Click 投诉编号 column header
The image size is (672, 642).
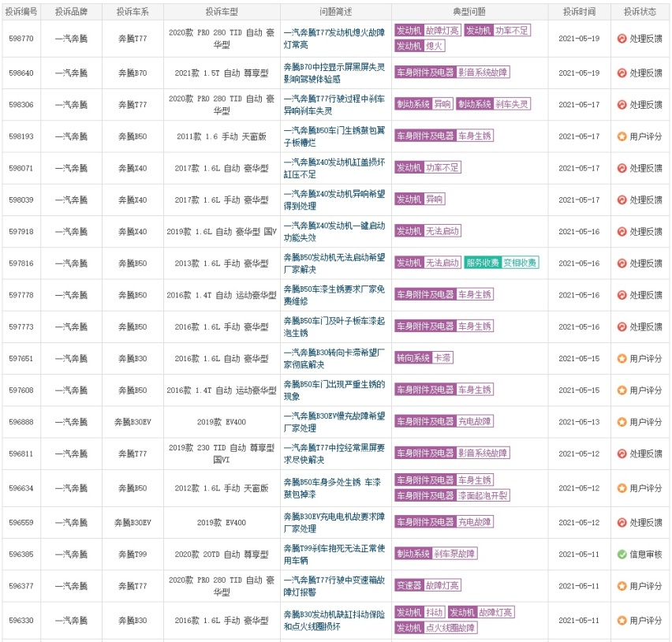21,12
